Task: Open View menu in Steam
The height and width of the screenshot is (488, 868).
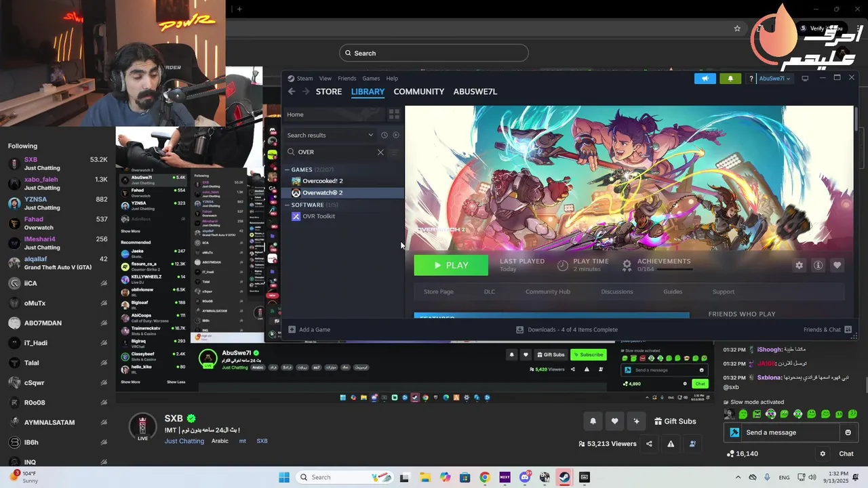Action: coord(325,79)
